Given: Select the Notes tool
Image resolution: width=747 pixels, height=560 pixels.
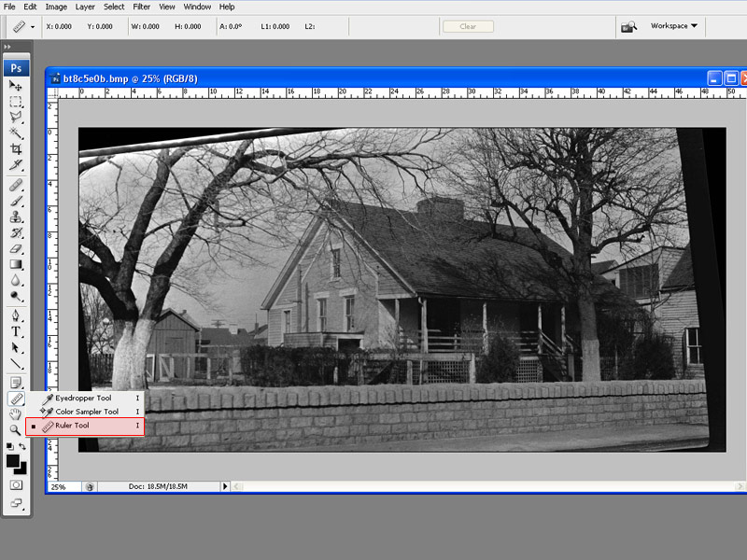Looking at the screenshot, I should pos(16,383).
